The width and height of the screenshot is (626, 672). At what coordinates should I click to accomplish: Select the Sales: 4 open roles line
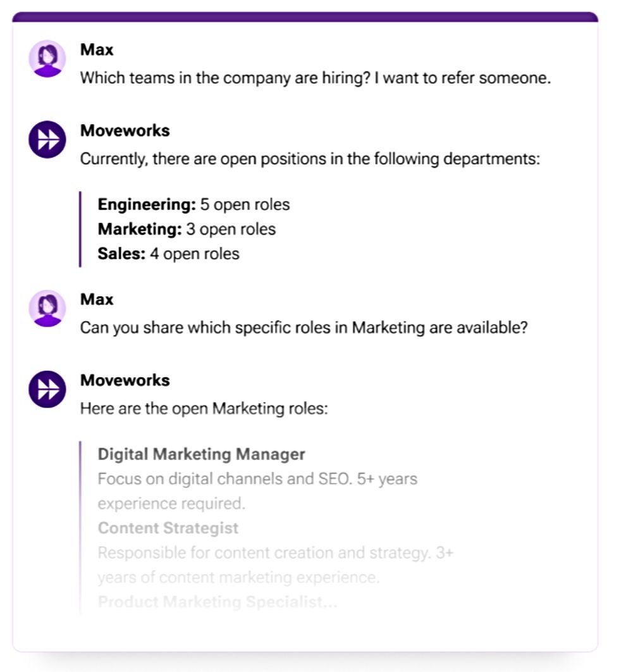(168, 254)
